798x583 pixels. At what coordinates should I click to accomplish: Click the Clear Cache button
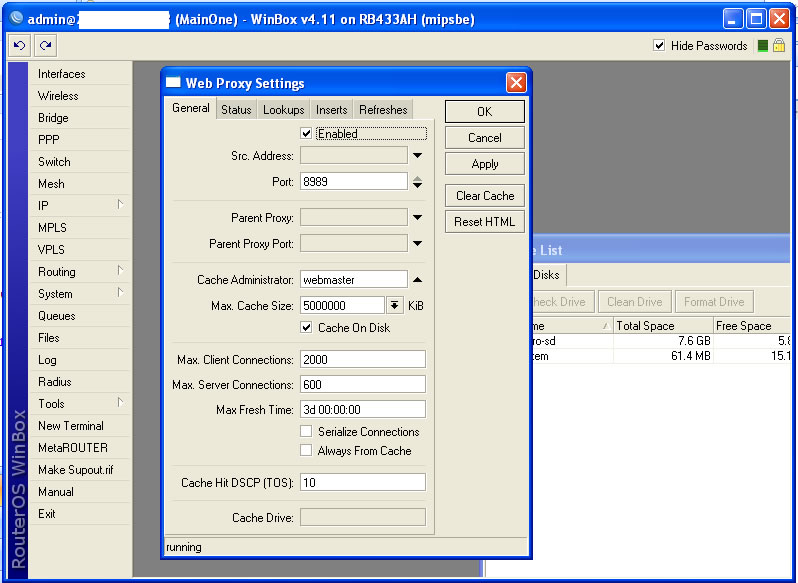pyautogui.click(x=484, y=196)
